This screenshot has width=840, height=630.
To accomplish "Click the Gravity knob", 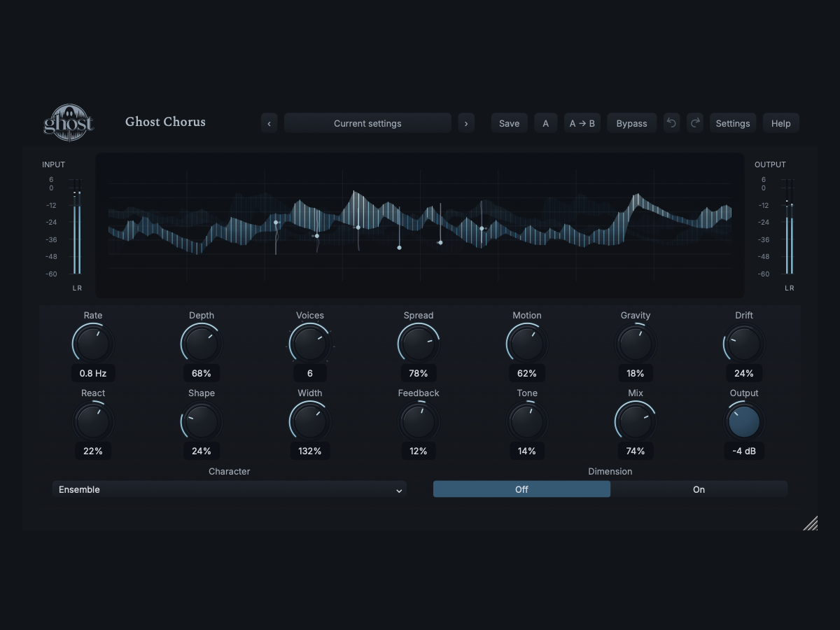I will (x=636, y=344).
